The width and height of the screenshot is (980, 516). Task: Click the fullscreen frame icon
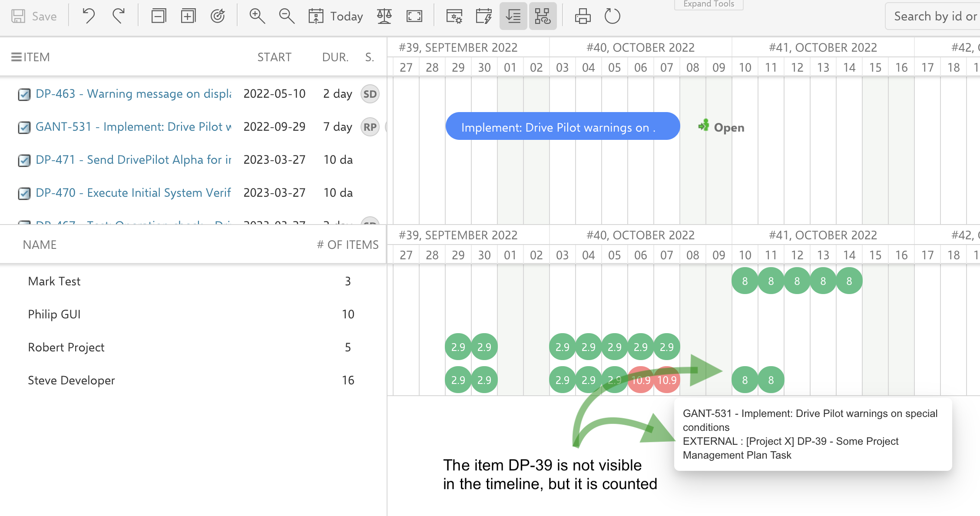(x=414, y=16)
